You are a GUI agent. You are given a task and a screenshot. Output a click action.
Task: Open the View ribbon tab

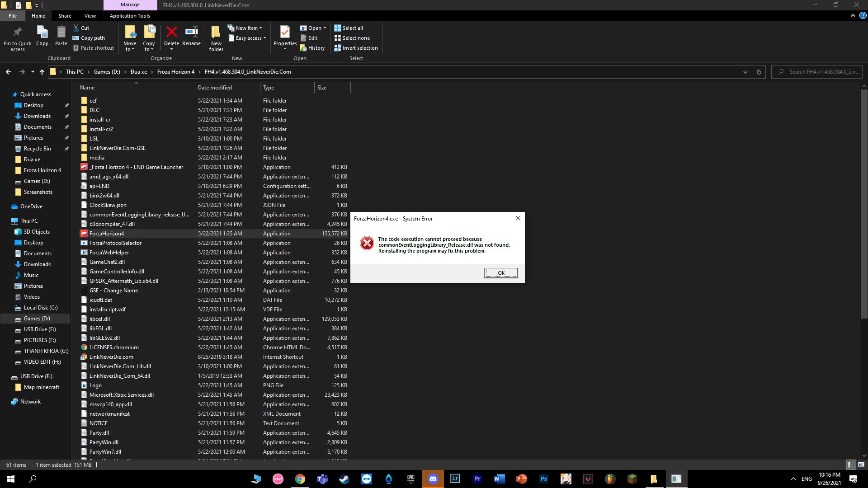(90, 16)
